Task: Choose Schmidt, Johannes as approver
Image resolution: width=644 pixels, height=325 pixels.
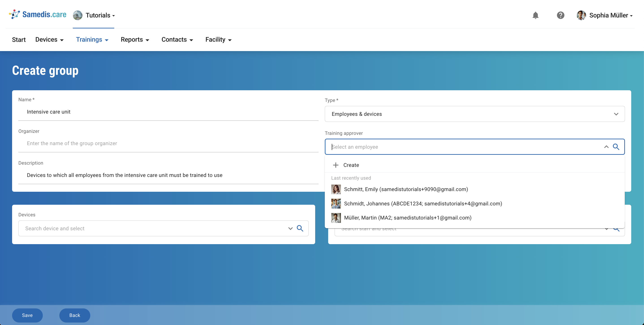Action: pos(422,204)
